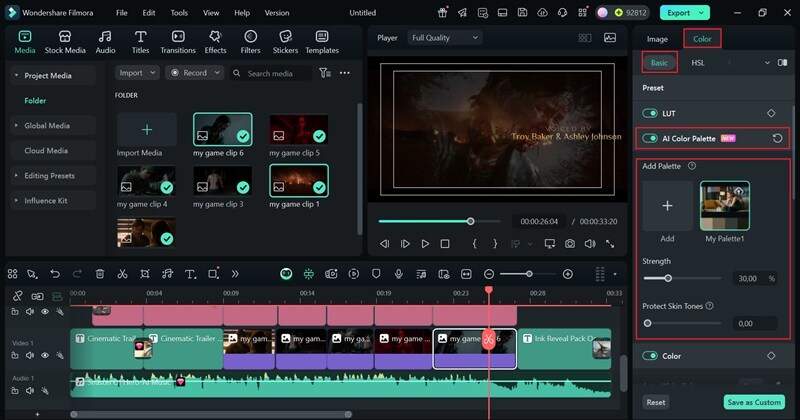Lock the Audio 1 track
Image resolution: width=800 pixels, height=420 pixels.
[15, 390]
